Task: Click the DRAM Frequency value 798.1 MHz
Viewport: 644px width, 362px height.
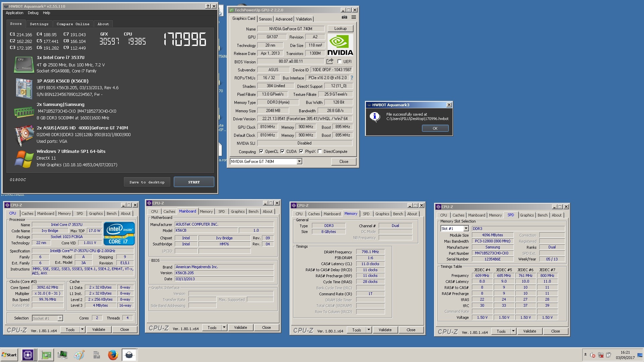Action: pyautogui.click(x=370, y=252)
